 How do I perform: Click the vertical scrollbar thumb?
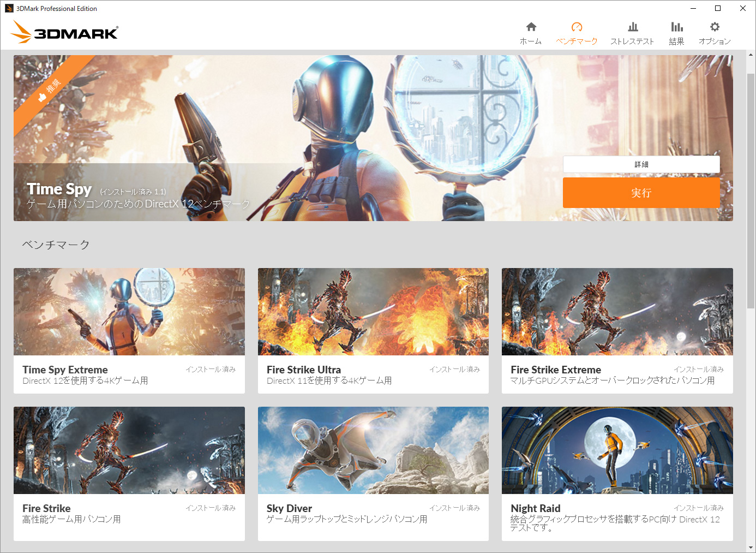(751, 191)
